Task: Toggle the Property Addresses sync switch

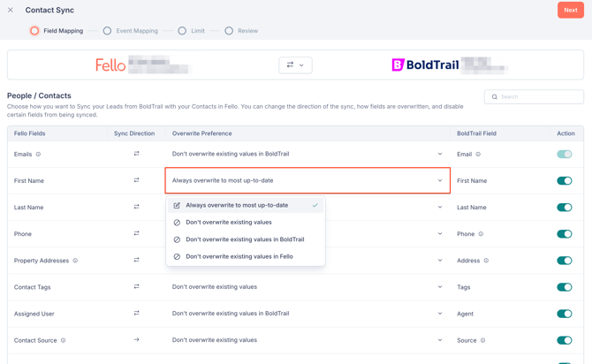Action: pos(565,261)
